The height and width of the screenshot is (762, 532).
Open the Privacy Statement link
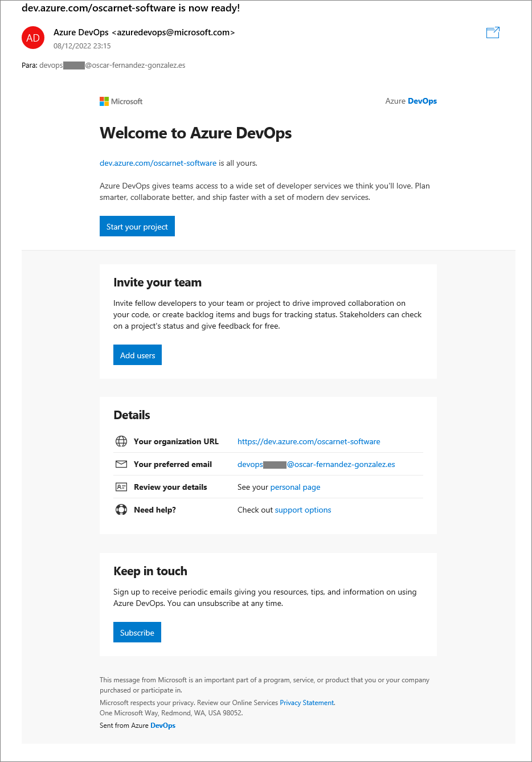click(x=306, y=703)
